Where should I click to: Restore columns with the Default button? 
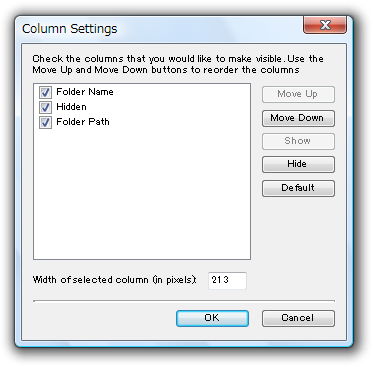[298, 188]
